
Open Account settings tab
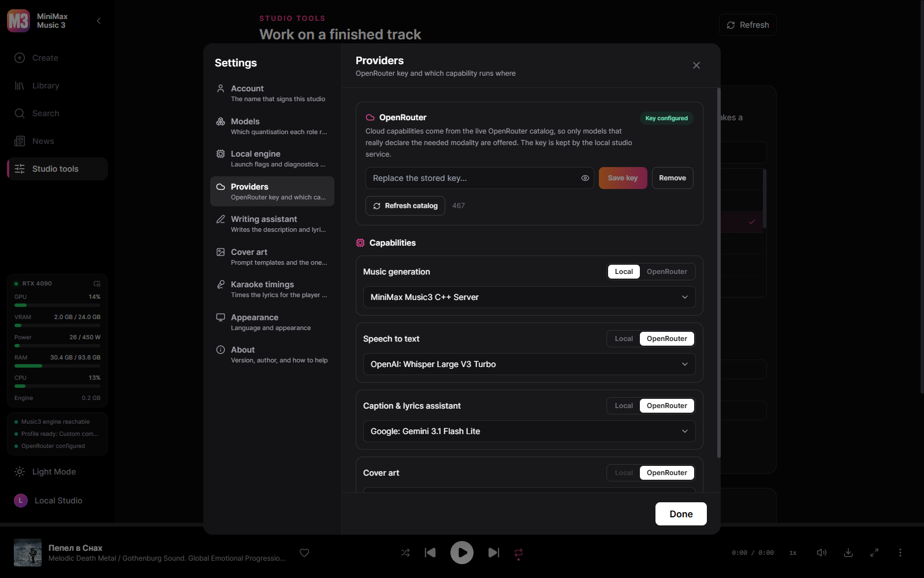(272, 93)
